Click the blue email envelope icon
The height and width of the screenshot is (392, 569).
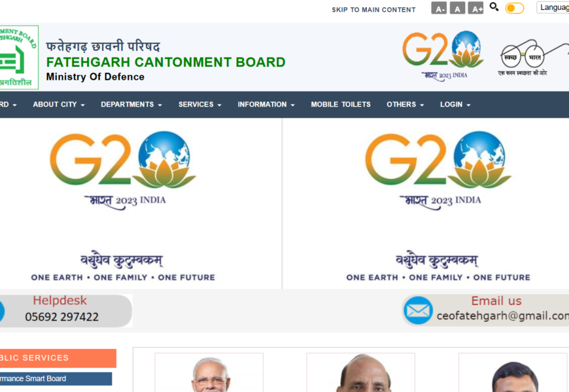coord(418,310)
